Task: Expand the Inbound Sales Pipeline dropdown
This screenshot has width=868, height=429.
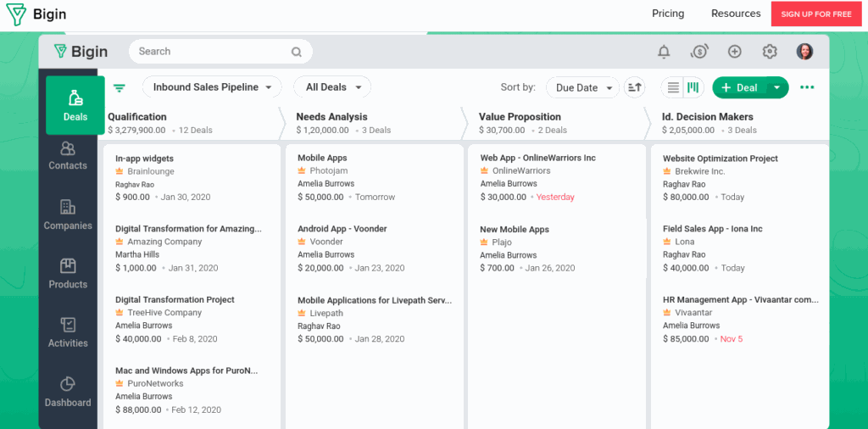Action: pyautogui.click(x=212, y=87)
